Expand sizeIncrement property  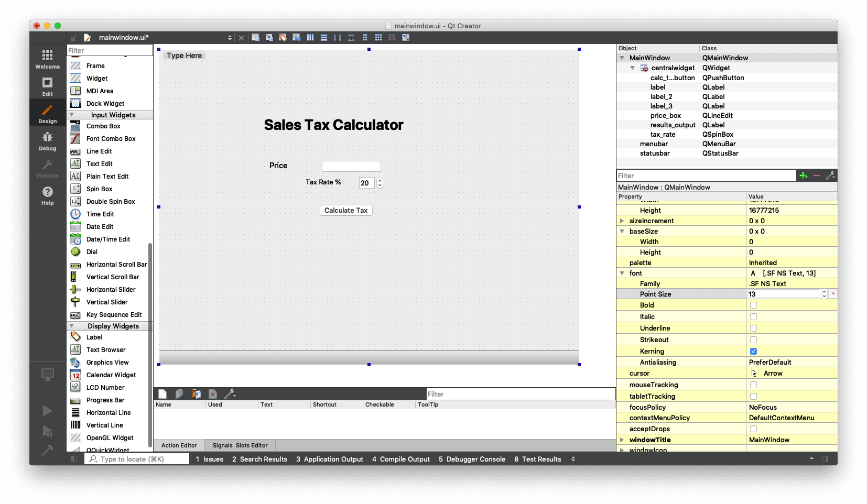click(x=622, y=221)
